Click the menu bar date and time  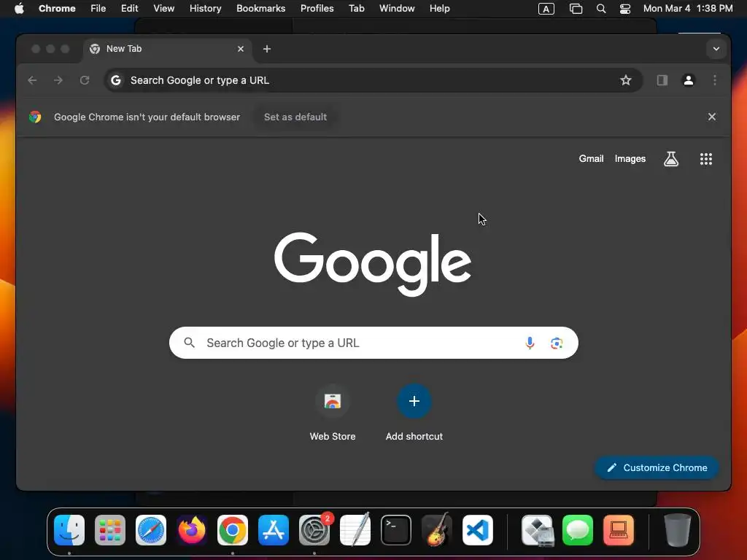[688, 9]
